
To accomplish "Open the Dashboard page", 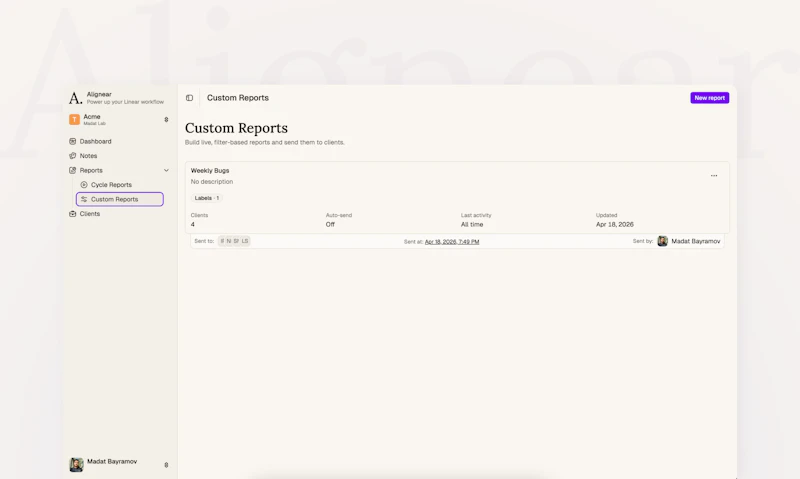I will (x=95, y=141).
